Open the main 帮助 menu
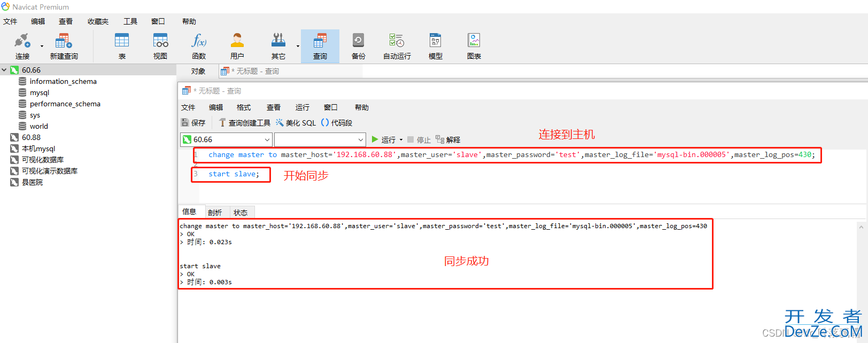Viewport: 868px width, 343px height. (x=189, y=21)
